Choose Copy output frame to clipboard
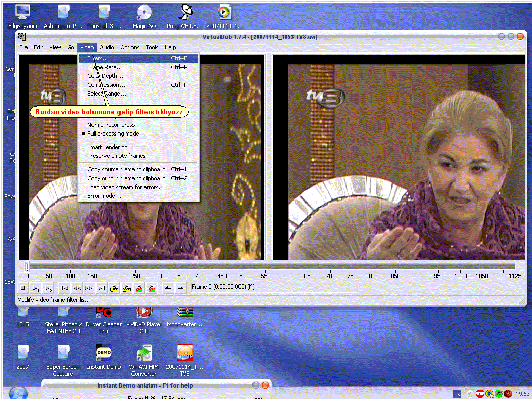The height and width of the screenshot is (399, 532). click(138, 179)
